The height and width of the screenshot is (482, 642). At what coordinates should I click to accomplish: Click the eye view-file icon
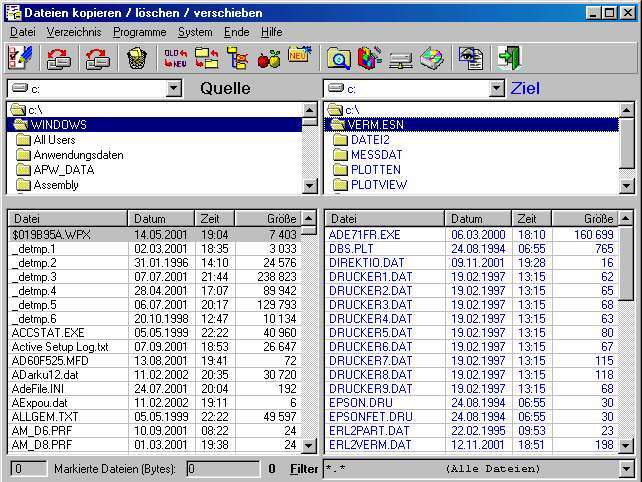click(x=471, y=59)
